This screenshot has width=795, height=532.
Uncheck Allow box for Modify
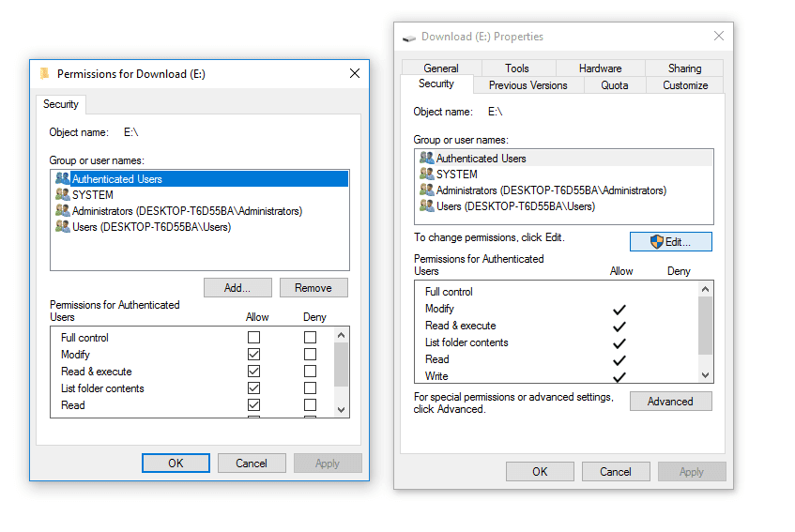254,354
